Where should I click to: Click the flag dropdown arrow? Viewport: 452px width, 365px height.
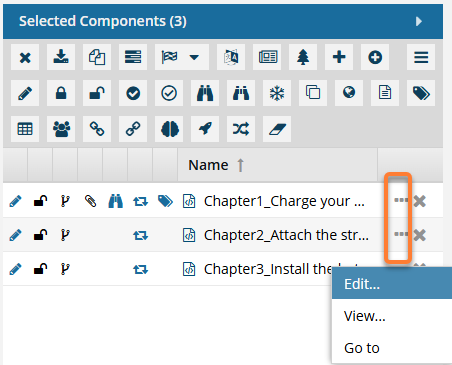[x=194, y=57]
